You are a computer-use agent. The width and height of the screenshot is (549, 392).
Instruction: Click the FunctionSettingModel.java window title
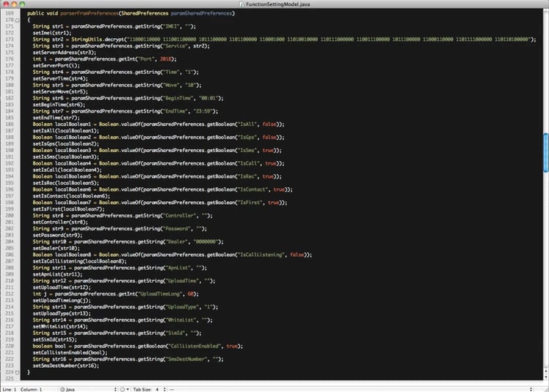coord(277,4)
